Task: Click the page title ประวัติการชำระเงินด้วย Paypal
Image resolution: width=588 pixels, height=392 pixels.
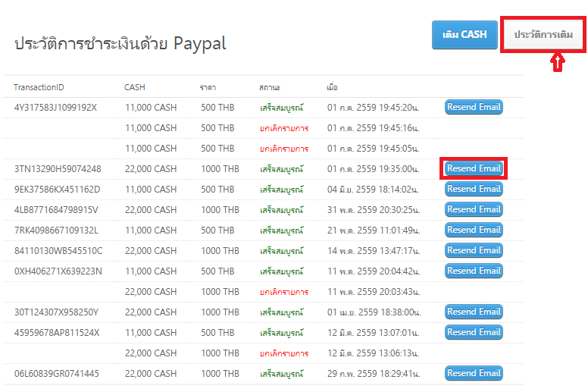Action: click(120, 43)
